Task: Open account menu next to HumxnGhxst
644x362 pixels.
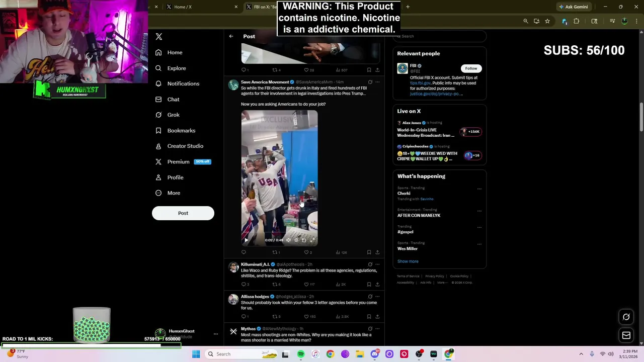Action: [215, 334]
